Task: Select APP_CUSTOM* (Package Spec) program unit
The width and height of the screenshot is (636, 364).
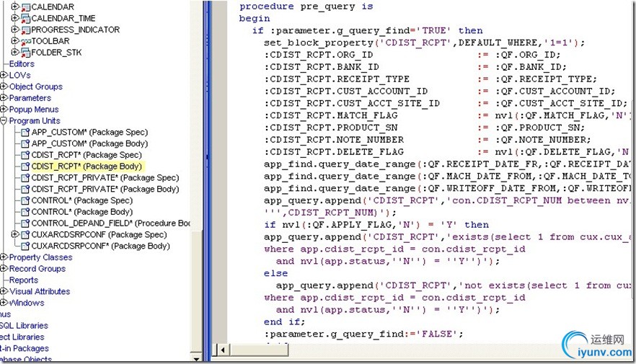Action: click(89, 132)
